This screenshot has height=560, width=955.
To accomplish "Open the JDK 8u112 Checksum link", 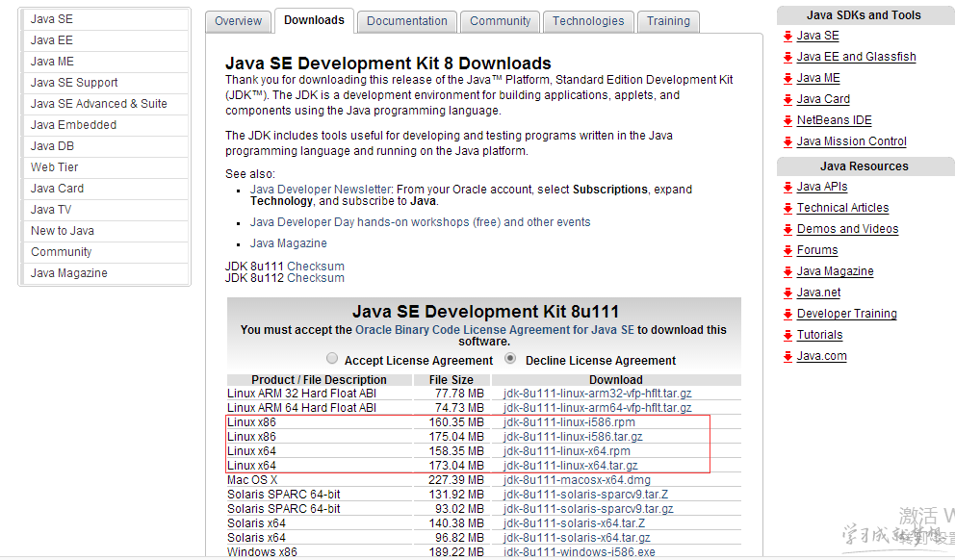I will coord(316,277).
